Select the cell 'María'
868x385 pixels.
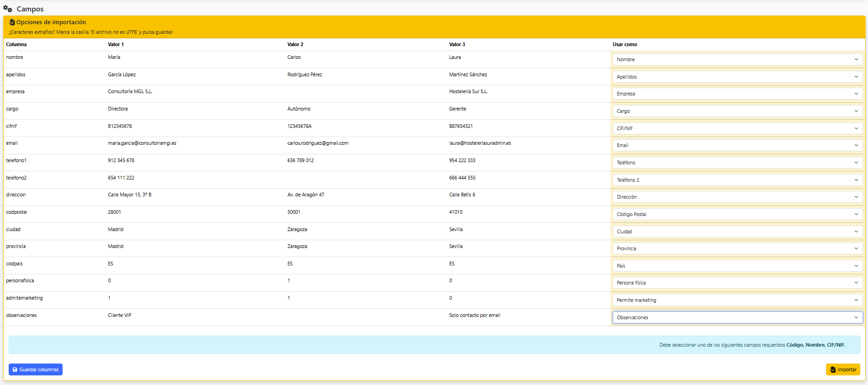pyautogui.click(x=114, y=57)
